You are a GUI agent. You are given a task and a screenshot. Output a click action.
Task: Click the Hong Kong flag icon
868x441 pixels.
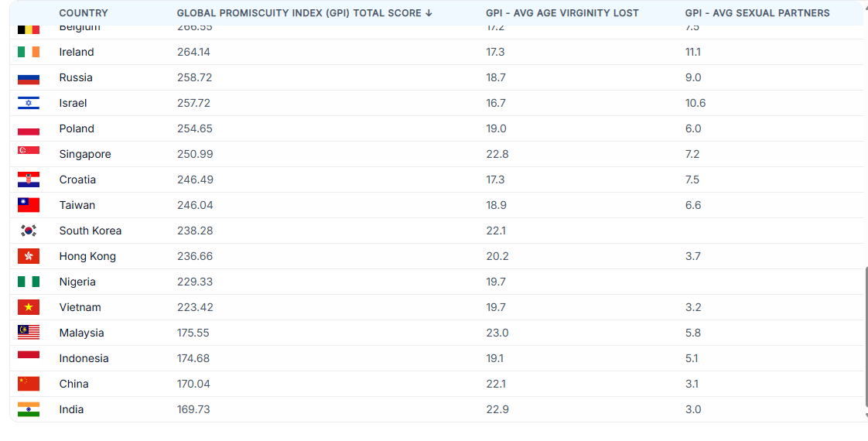29,256
